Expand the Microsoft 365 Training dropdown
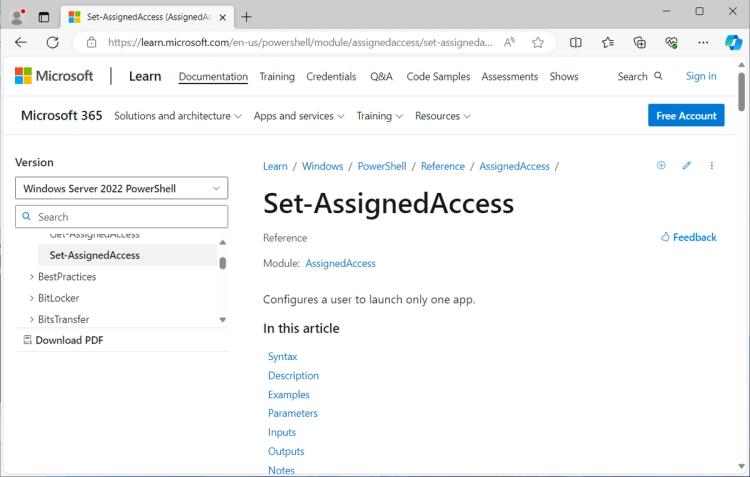 click(x=379, y=116)
